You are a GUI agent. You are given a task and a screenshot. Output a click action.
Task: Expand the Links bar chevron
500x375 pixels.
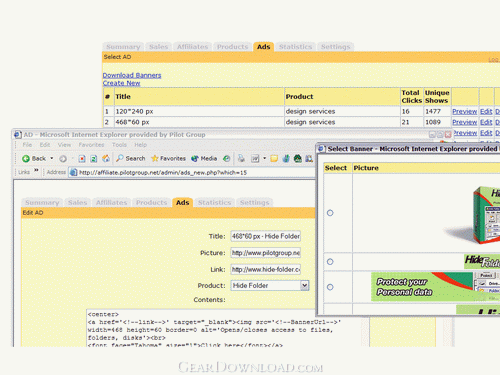pos(36,171)
